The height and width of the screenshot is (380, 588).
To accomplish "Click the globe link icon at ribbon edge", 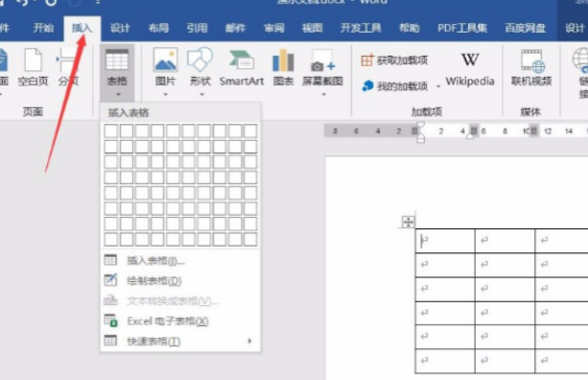I will (x=580, y=60).
